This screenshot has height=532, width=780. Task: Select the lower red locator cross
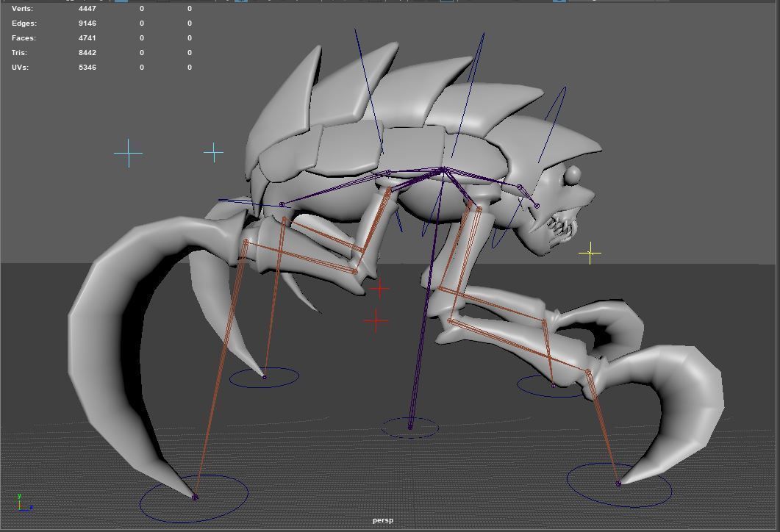pyautogui.click(x=376, y=321)
